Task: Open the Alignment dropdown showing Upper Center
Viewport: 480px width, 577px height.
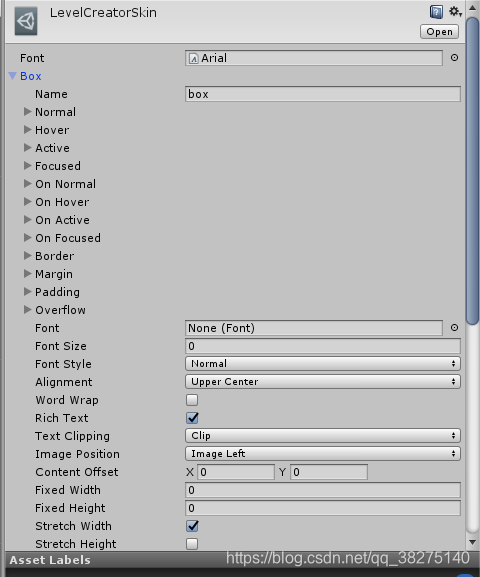Action: [323, 382]
